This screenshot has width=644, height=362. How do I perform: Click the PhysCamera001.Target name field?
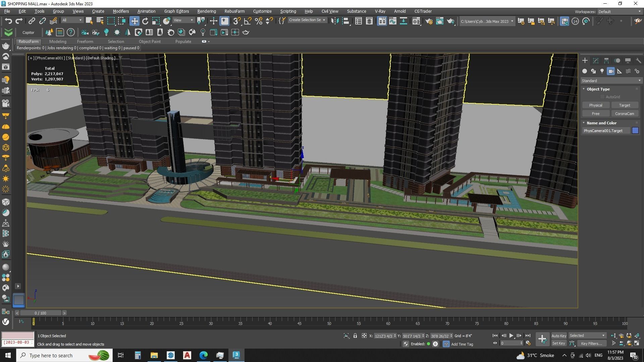(x=606, y=131)
